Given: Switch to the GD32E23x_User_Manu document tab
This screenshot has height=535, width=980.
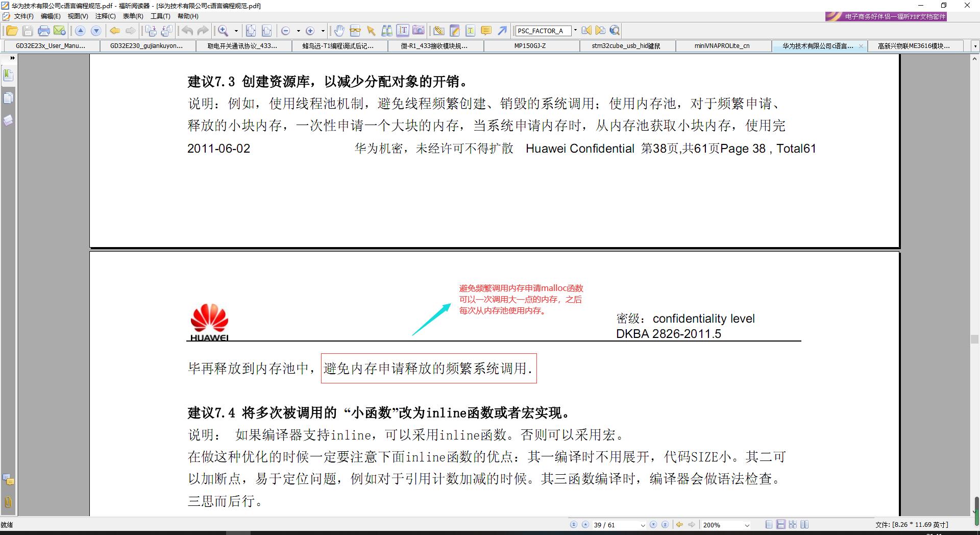Looking at the screenshot, I should pyautogui.click(x=50, y=45).
